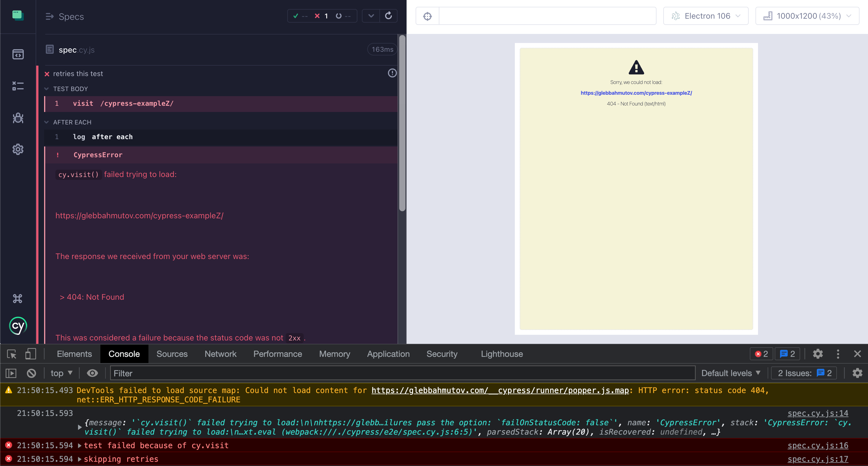The width and height of the screenshot is (868, 466).
Task: Open console settings gear icon
Action: click(x=857, y=373)
